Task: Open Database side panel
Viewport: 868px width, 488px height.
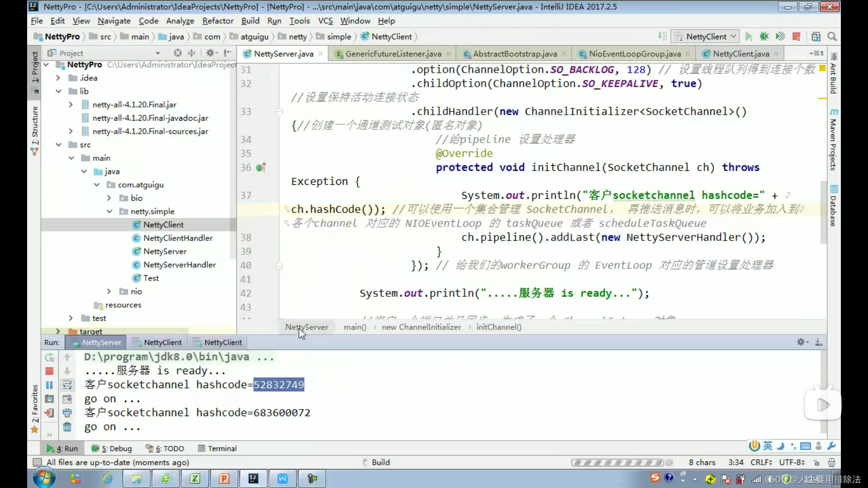Action: click(834, 206)
